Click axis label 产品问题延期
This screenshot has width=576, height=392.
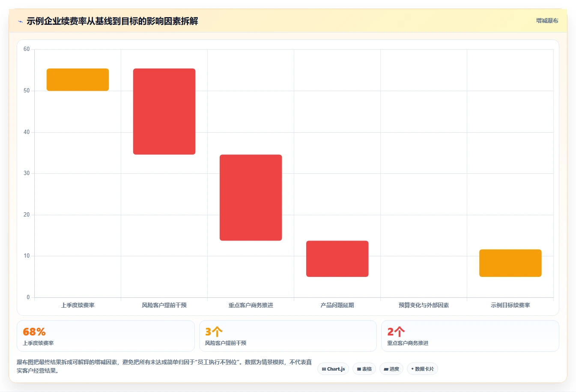pyautogui.click(x=337, y=305)
